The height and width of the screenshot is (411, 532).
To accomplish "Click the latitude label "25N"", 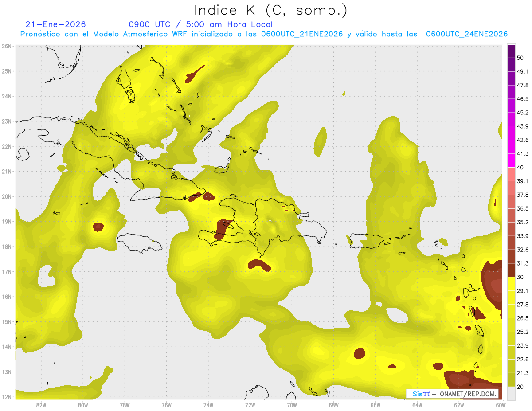I will (7, 71).
